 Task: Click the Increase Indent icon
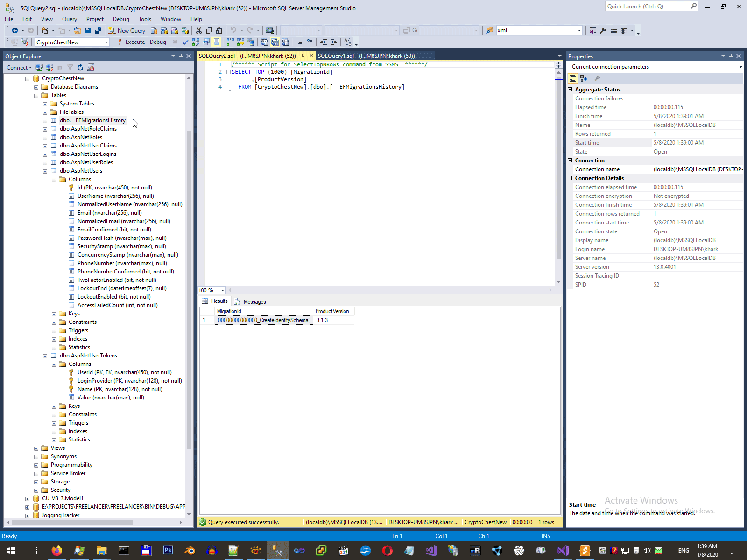[333, 42]
